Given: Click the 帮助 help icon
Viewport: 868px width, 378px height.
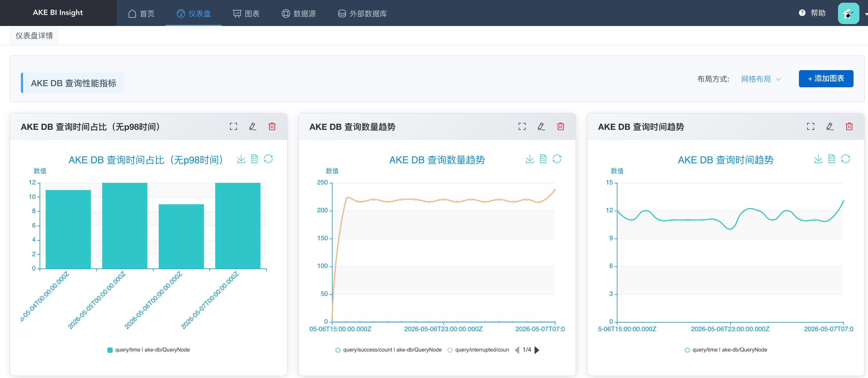Looking at the screenshot, I should (802, 13).
